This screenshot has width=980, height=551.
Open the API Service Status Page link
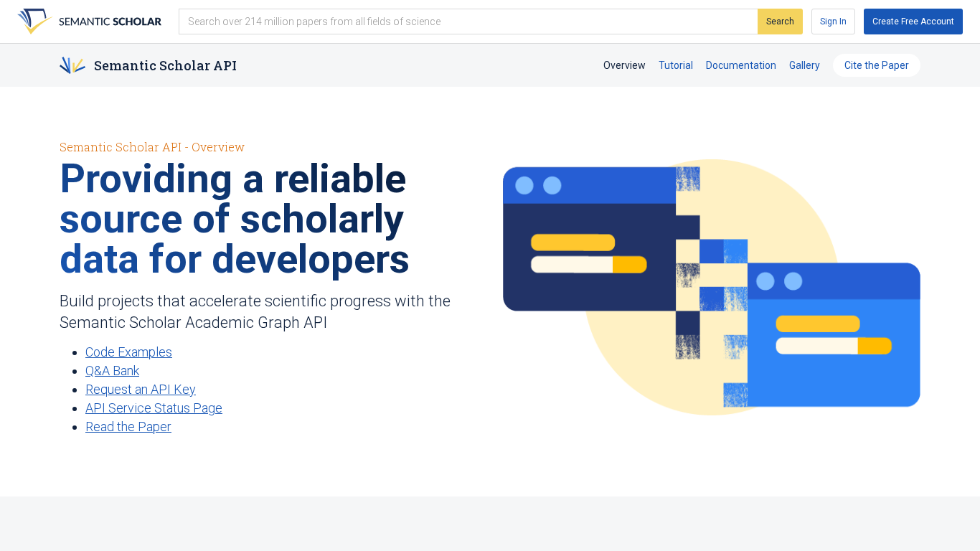(x=154, y=408)
